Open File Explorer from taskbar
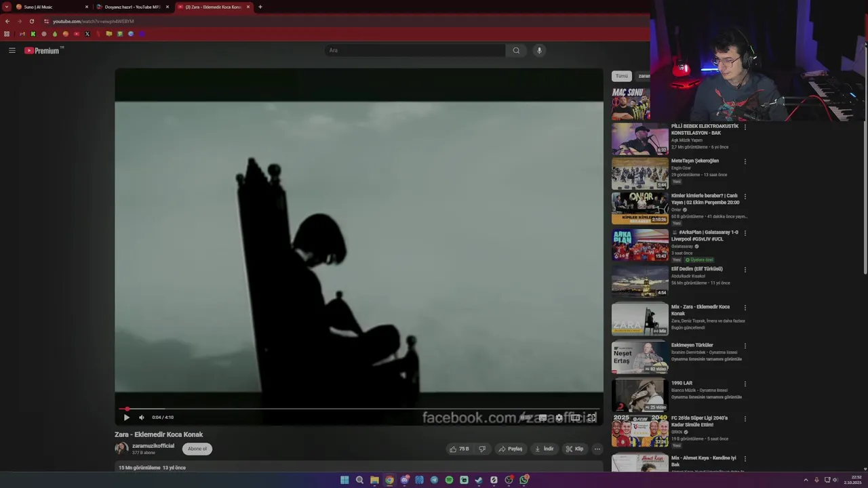Viewport: 868px width, 488px height. pyautogui.click(x=374, y=480)
